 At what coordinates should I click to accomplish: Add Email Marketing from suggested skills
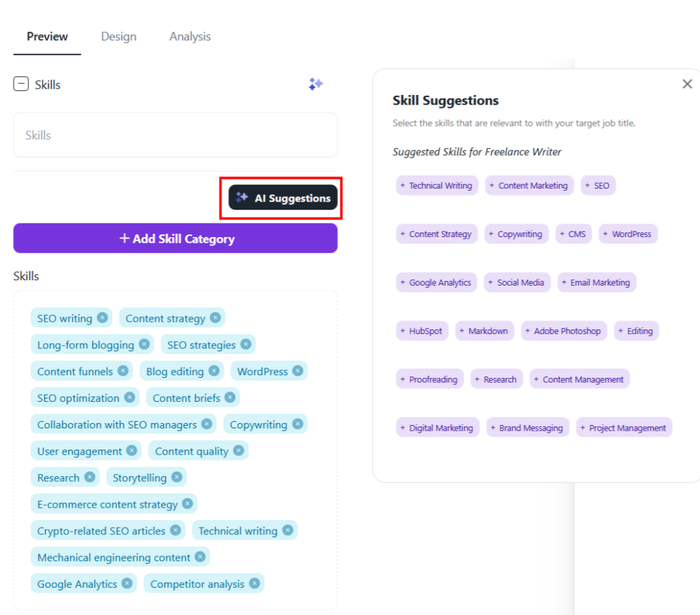pyautogui.click(x=596, y=282)
